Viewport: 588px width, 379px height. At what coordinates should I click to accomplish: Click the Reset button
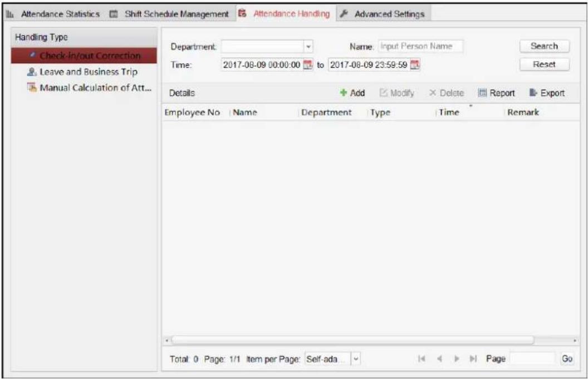pos(544,65)
